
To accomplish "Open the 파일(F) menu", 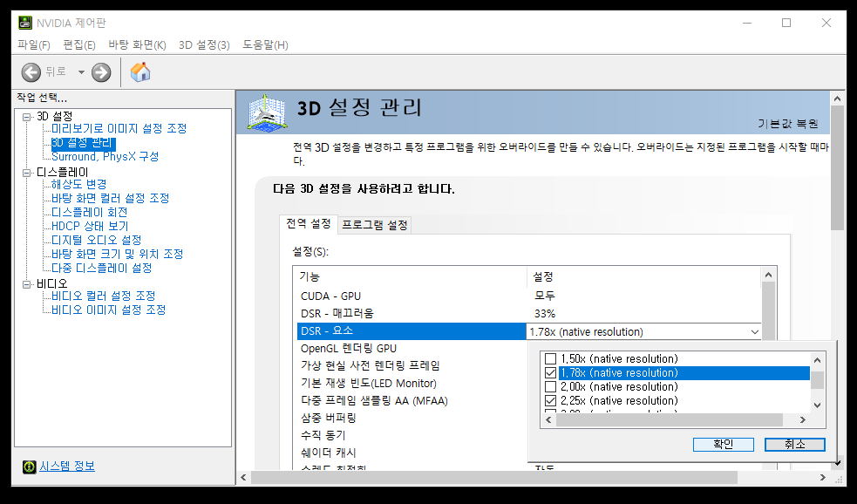I will tap(34, 44).
